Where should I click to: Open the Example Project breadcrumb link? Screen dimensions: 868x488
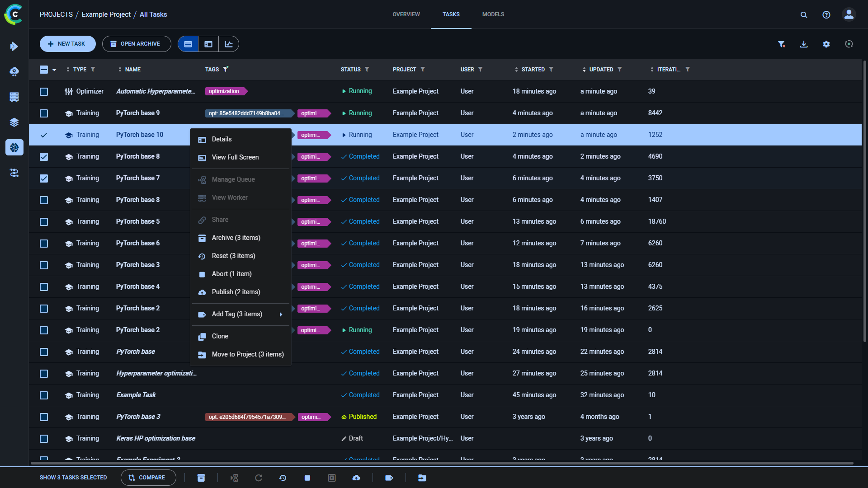(106, 14)
